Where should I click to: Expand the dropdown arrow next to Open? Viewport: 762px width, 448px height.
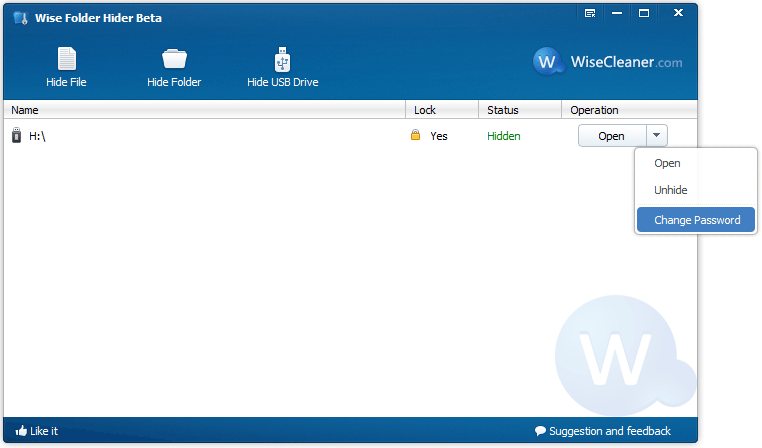click(x=655, y=136)
